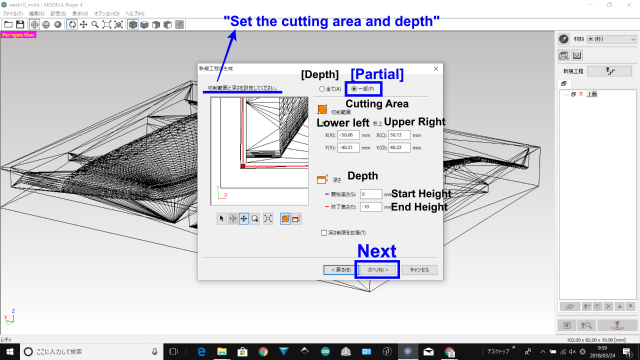640x360 pixels.
Task: Select the highlighted pan tool below dialog preview
Action: 244,219
